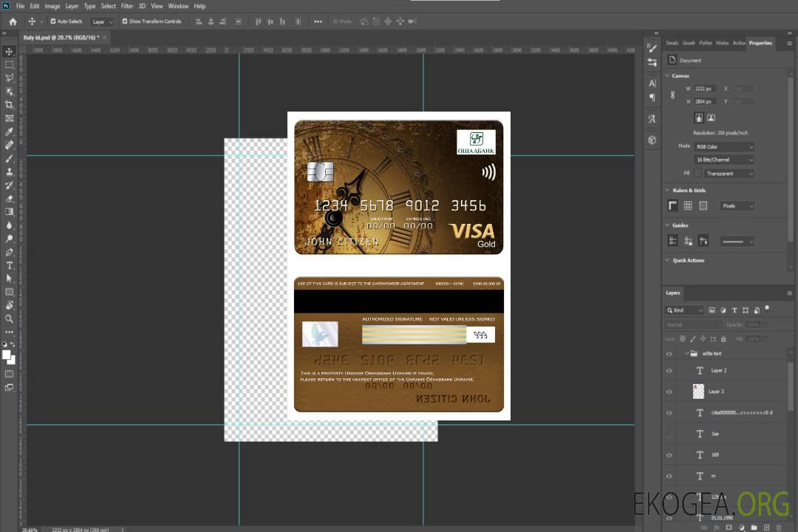Viewport: 798px width, 532px height.
Task: Open the Filter menu
Action: (127, 6)
